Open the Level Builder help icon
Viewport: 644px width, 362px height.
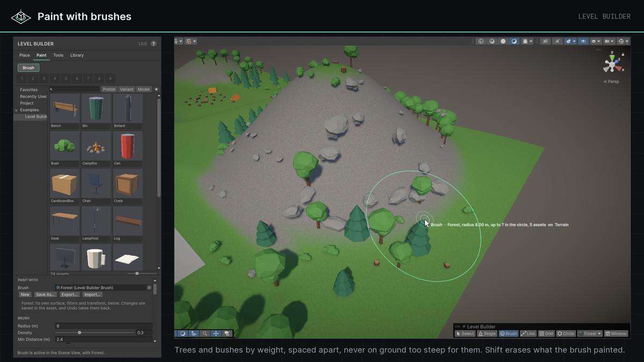click(x=153, y=43)
